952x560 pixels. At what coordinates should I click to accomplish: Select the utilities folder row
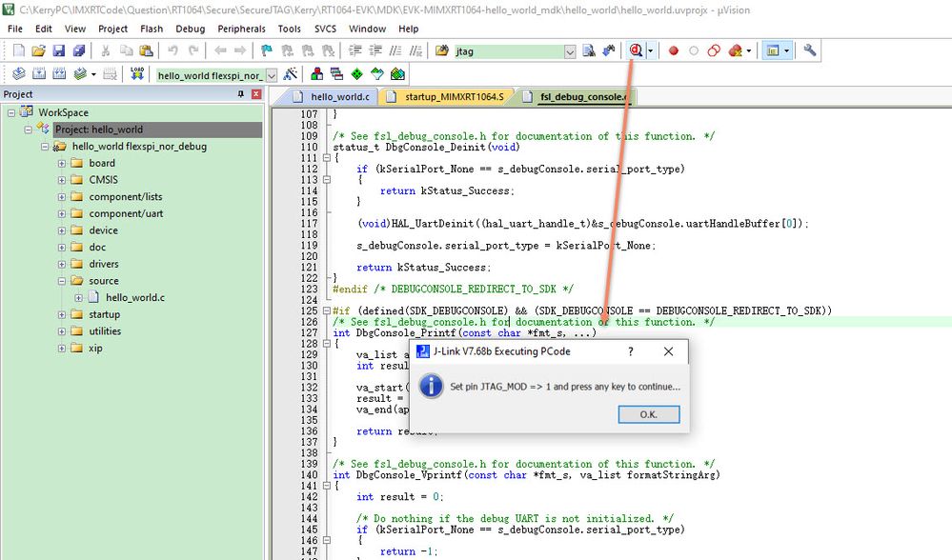point(105,331)
